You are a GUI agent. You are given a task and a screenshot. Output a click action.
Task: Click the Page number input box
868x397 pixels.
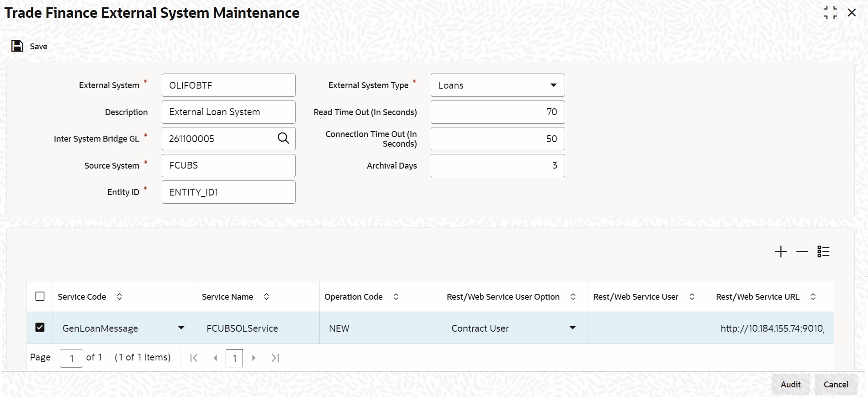click(71, 358)
